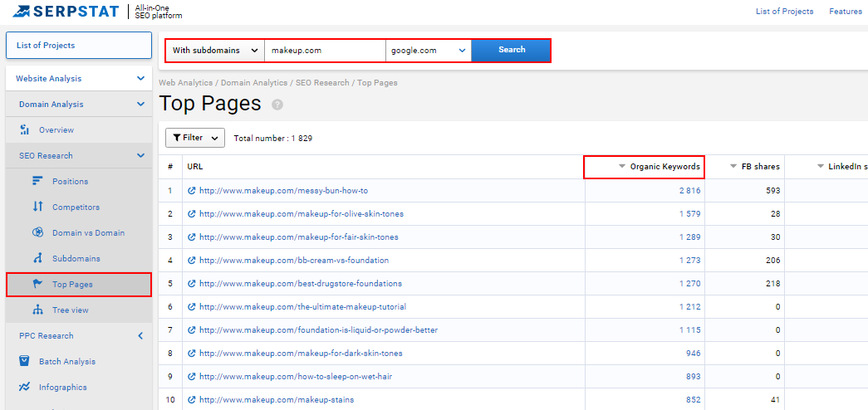Click the sidebar List of Projects button
868x410 pixels.
coord(79,46)
